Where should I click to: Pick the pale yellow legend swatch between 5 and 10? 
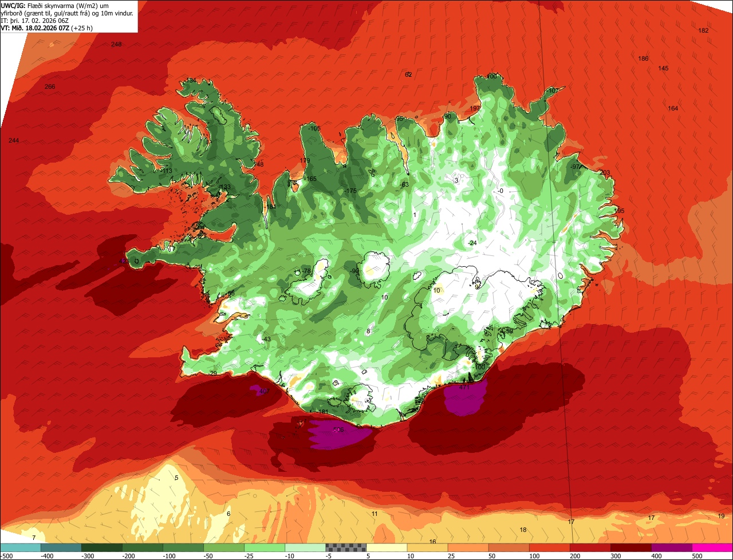(x=387, y=547)
